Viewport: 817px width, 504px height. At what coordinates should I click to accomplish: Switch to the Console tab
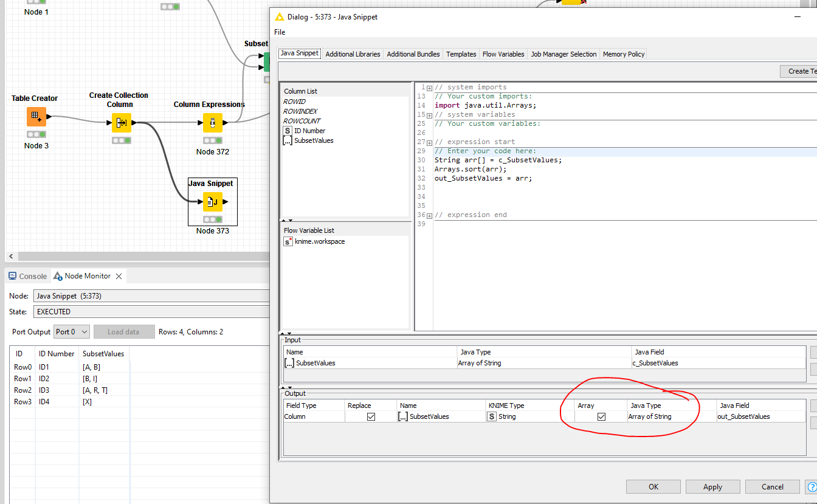27,276
